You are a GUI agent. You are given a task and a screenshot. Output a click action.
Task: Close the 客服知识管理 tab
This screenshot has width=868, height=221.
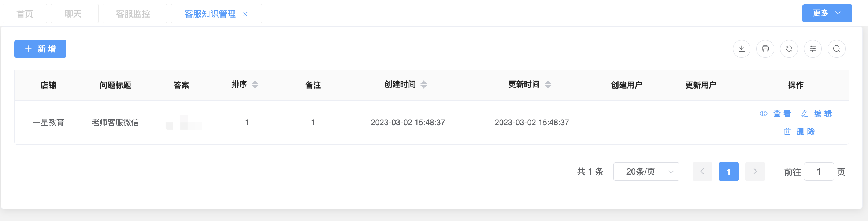(245, 14)
